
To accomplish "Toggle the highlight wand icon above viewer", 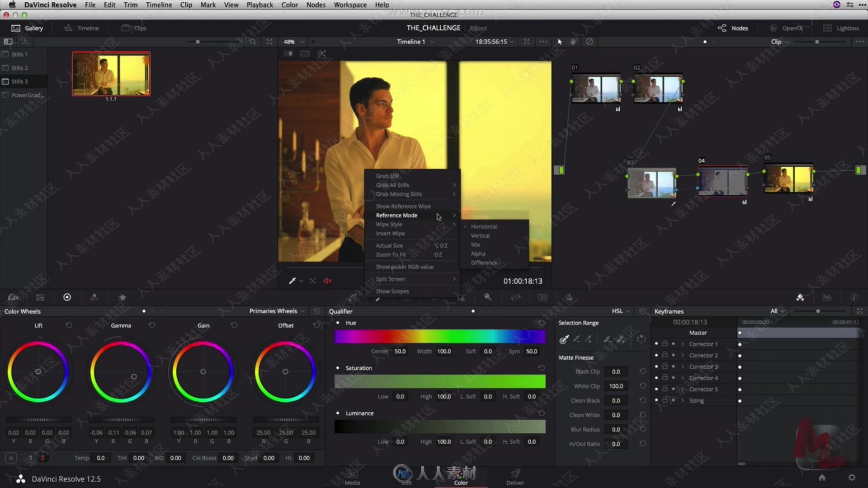I will point(321,53).
